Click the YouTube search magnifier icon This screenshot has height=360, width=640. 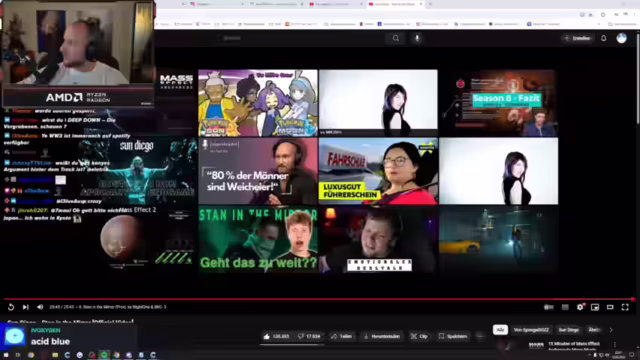point(396,38)
